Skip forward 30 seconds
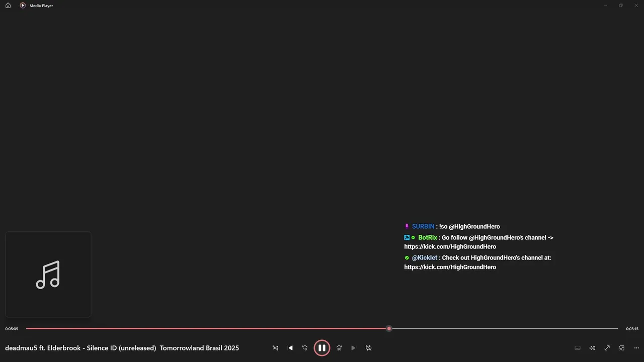This screenshot has width=644, height=362. coord(339,348)
